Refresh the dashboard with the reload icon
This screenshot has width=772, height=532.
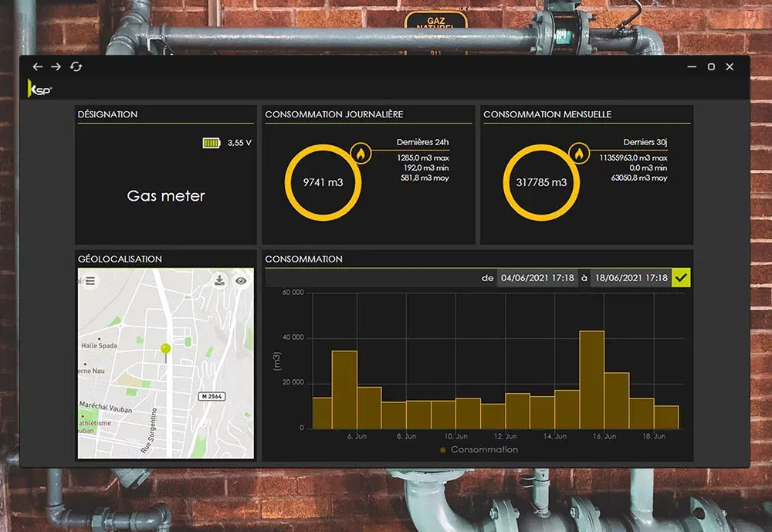pyautogui.click(x=76, y=67)
